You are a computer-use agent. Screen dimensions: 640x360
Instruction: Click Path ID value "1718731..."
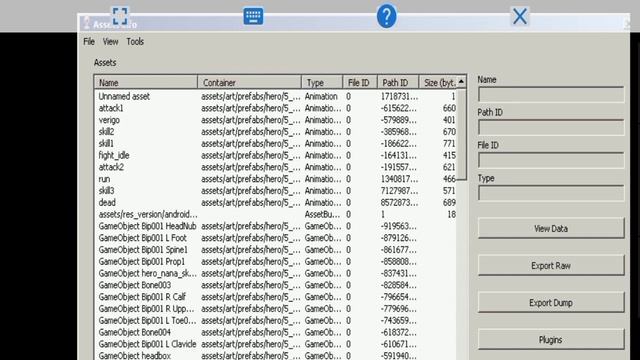tap(399, 96)
